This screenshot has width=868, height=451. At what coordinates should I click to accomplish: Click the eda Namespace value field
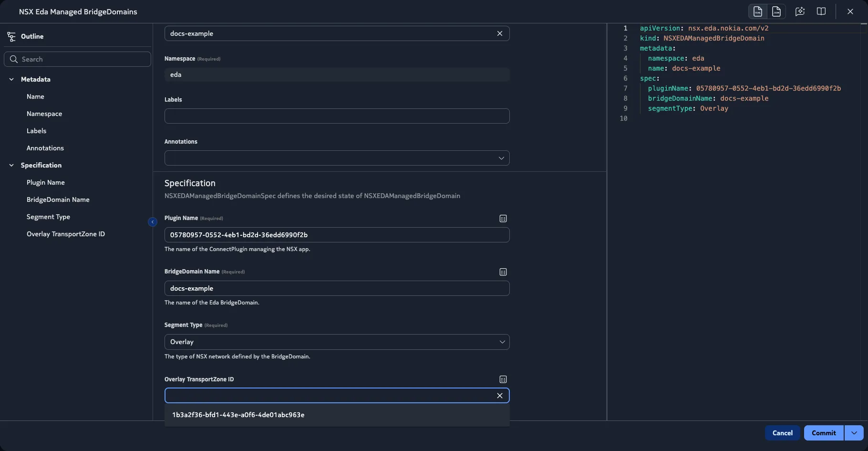[x=337, y=74]
